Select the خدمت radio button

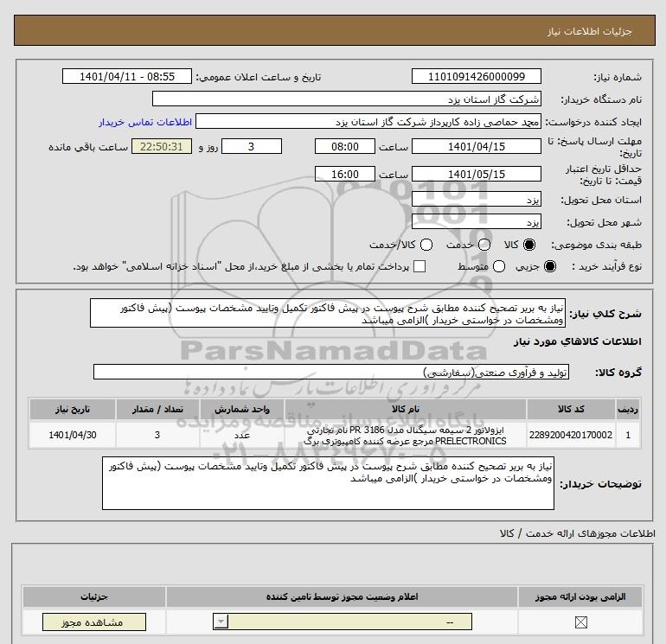point(484,245)
